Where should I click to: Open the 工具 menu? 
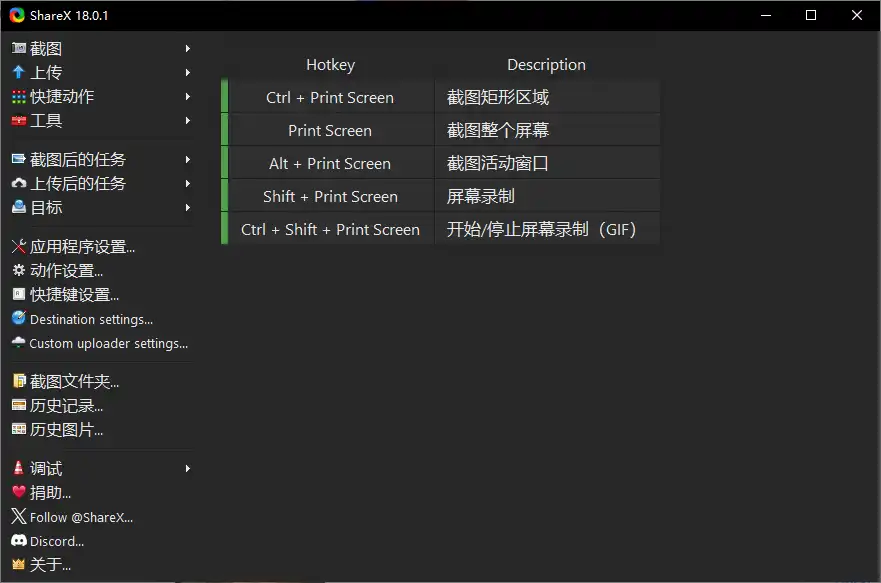[101, 121]
